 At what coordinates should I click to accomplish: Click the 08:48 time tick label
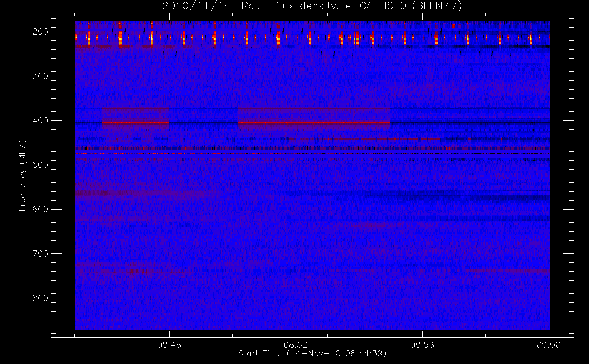pos(169,345)
